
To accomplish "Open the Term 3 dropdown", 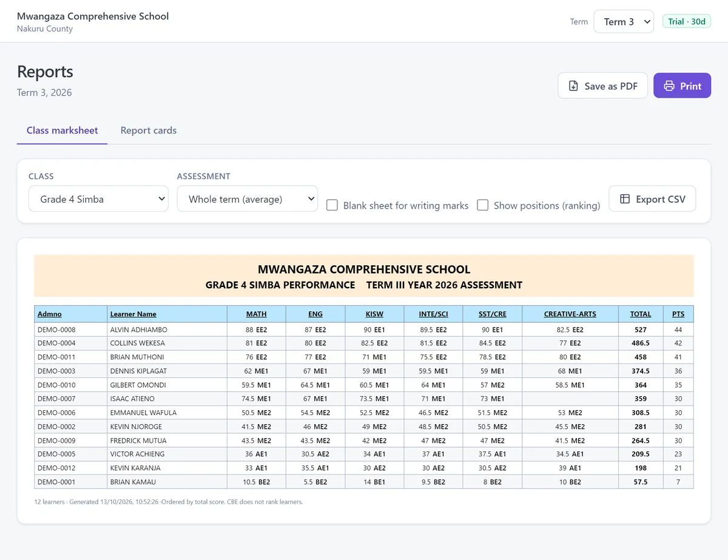I will pos(624,22).
